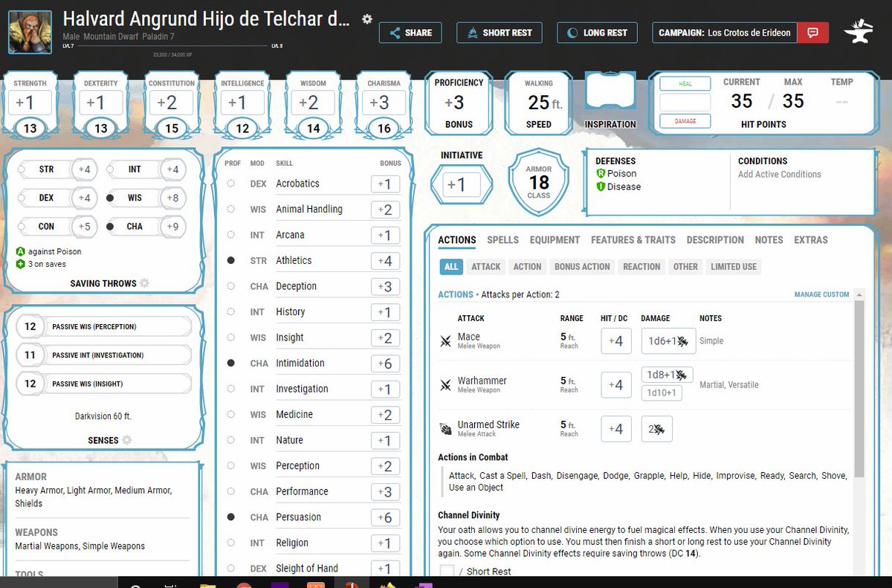This screenshot has height=588, width=892.
Task: Roll the Athletics +4 bonus
Action: click(385, 261)
